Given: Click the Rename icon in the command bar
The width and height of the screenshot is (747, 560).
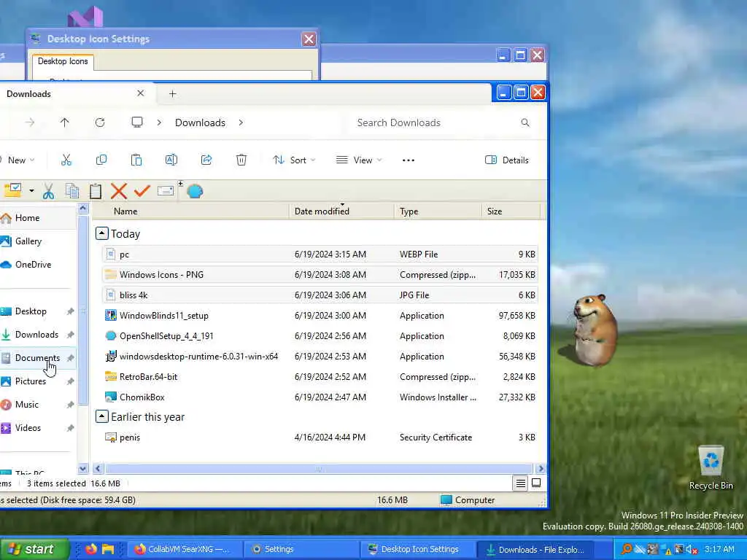Looking at the screenshot, I should 171,160.
